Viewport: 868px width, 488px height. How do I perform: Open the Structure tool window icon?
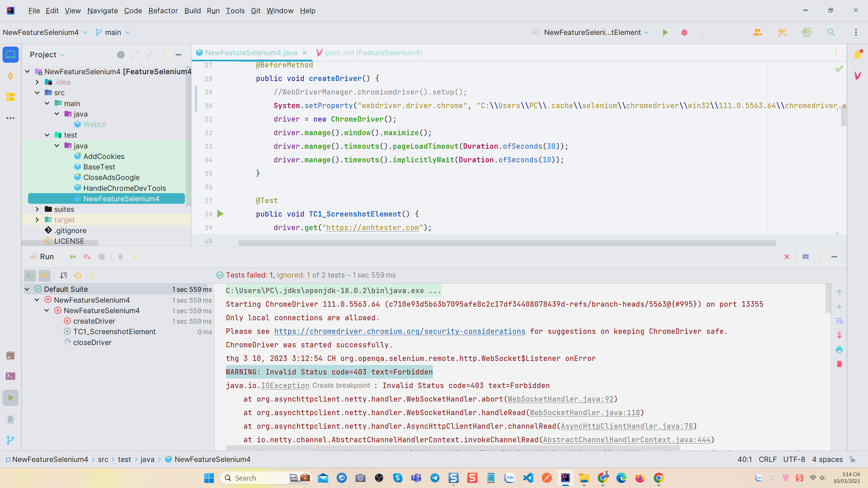[11, 97]
